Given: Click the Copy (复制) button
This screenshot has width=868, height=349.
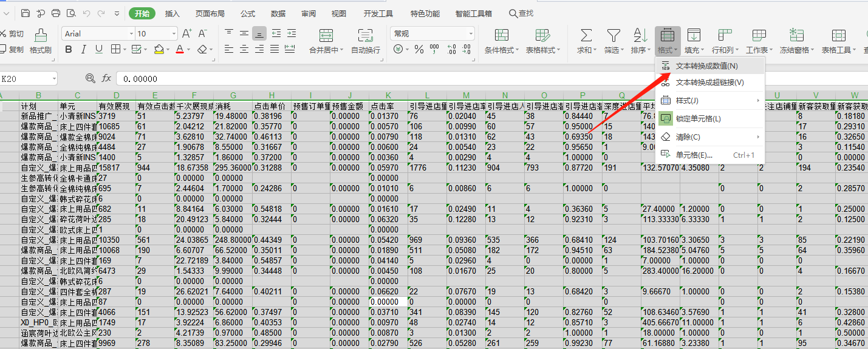Looking at the screenshot, I should (x=12, y=50).
